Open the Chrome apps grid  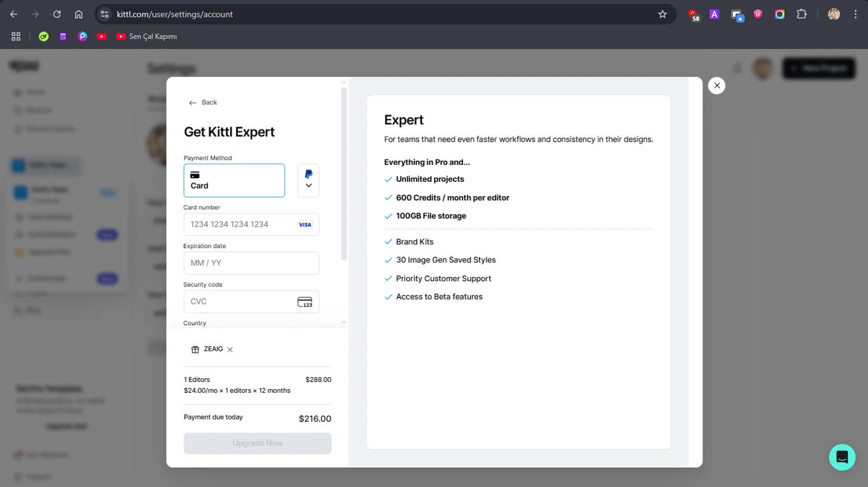(x=16, y=36)
